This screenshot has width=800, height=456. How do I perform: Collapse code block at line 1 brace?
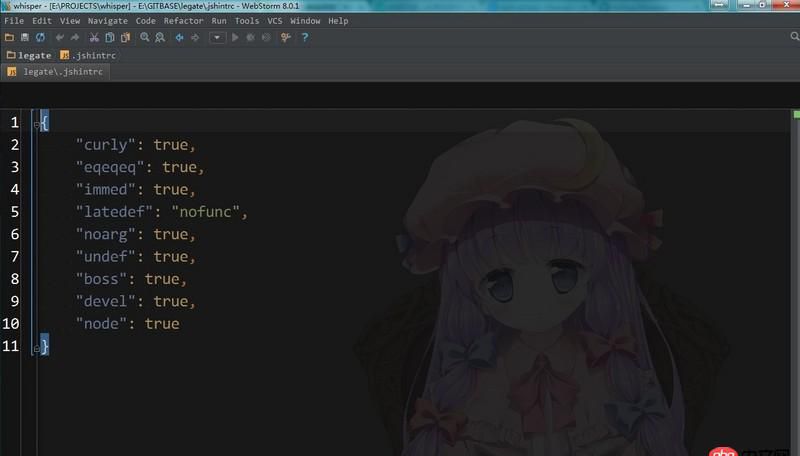coord(36,124)
